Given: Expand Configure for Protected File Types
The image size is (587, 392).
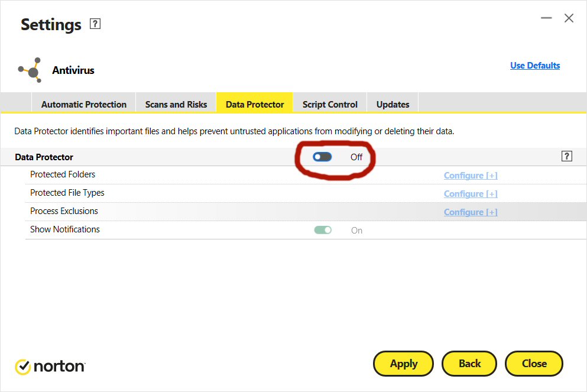Looking at the screenshot, I should click(x=471, y=193).
